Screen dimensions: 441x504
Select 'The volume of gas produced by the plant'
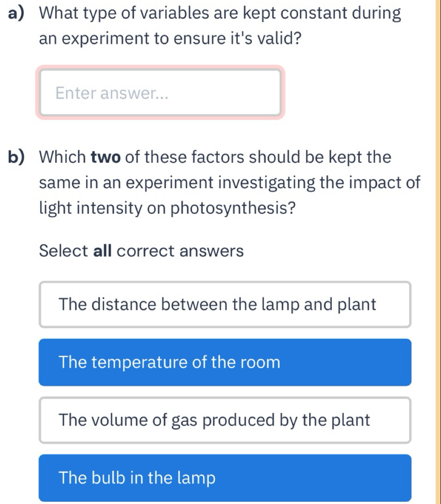click(x=225, y=420)
